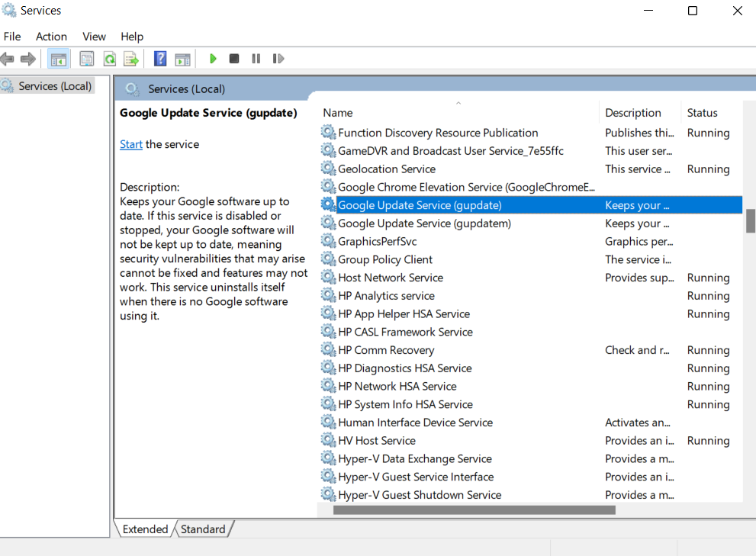
Task: Click the Running status of Geolocation Service
Action: tap(708, 169)
